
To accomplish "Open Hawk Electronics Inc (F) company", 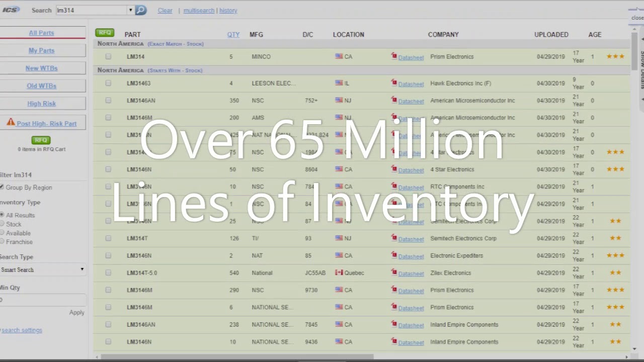I will coord(460,83).
